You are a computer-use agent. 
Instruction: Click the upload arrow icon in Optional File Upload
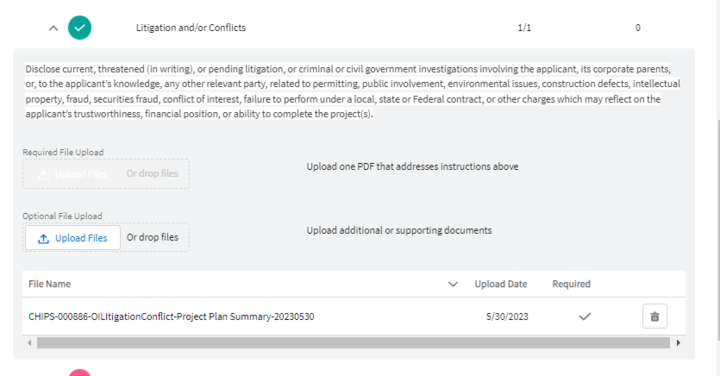(44, 238)
